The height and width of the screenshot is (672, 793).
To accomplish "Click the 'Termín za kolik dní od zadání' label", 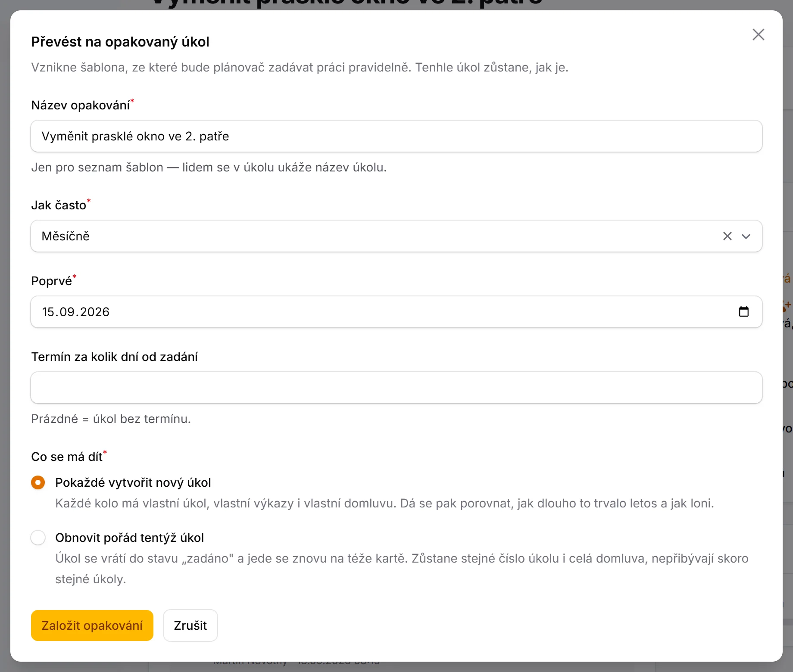I will [115, 357].
